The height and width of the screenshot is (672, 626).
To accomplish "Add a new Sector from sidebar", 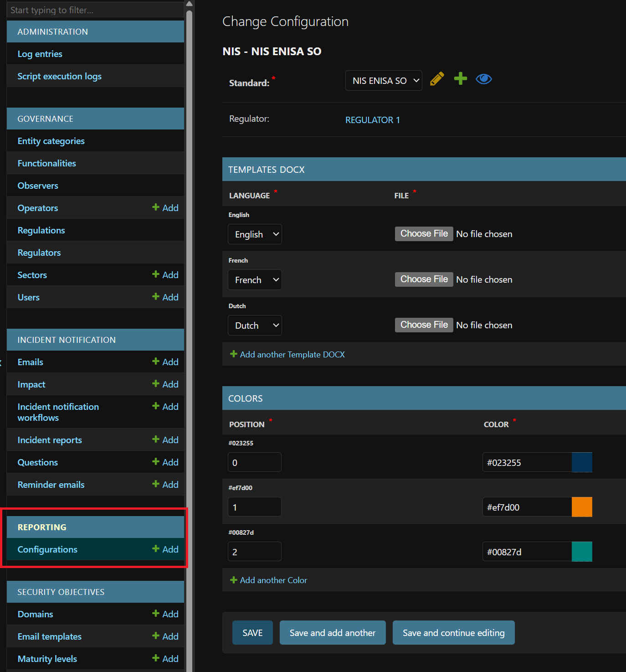I will pos(165,275).
